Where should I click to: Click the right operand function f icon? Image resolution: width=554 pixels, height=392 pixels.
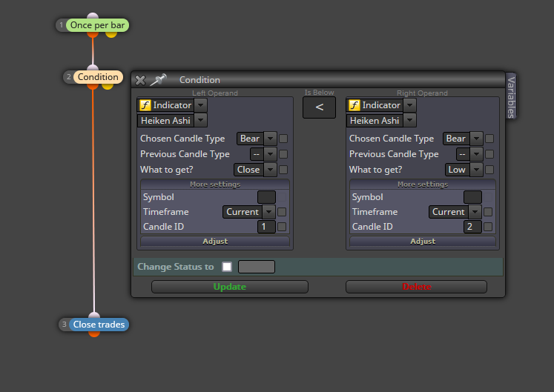coord(355,105)
